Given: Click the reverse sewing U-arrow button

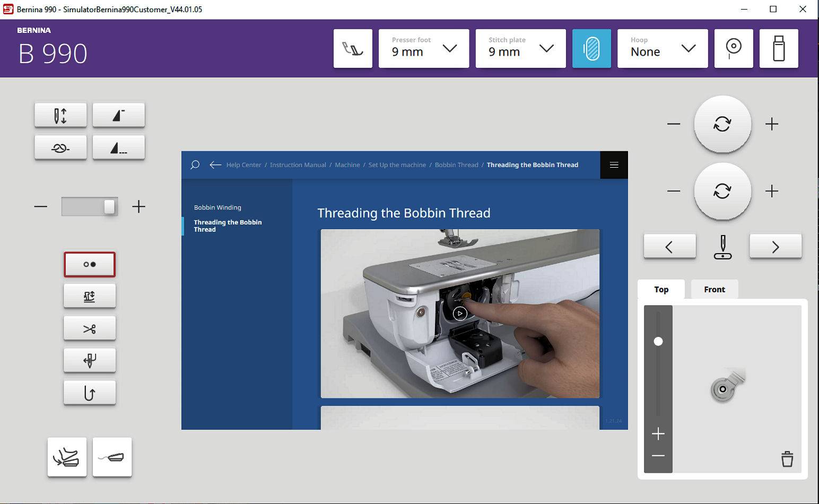Looking at the screenshot, I should point(90,393).
